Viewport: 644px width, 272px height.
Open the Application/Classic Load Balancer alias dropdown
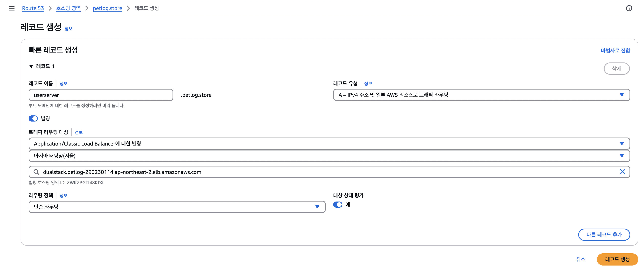point(329,144)
